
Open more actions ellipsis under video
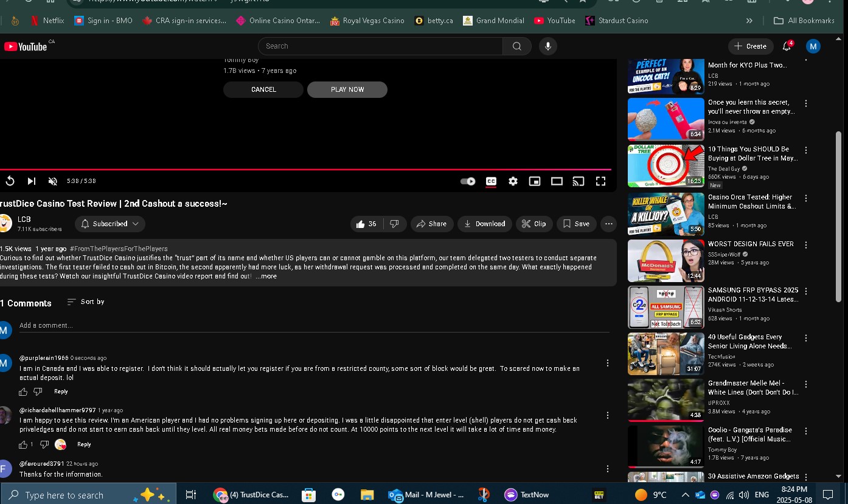608,224
